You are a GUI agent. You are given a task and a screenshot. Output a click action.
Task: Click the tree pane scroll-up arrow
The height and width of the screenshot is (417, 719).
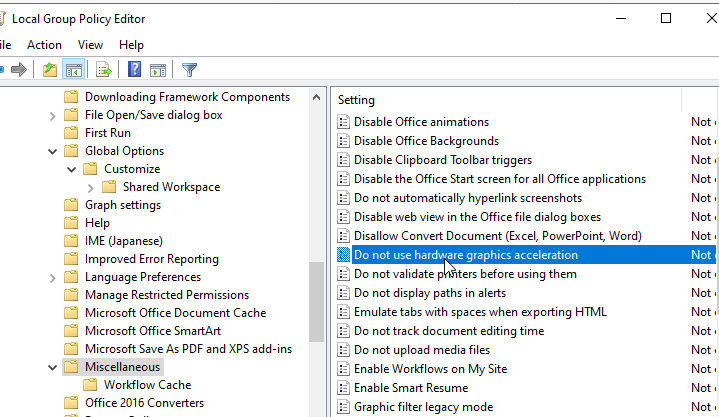(x=316, y=97)
